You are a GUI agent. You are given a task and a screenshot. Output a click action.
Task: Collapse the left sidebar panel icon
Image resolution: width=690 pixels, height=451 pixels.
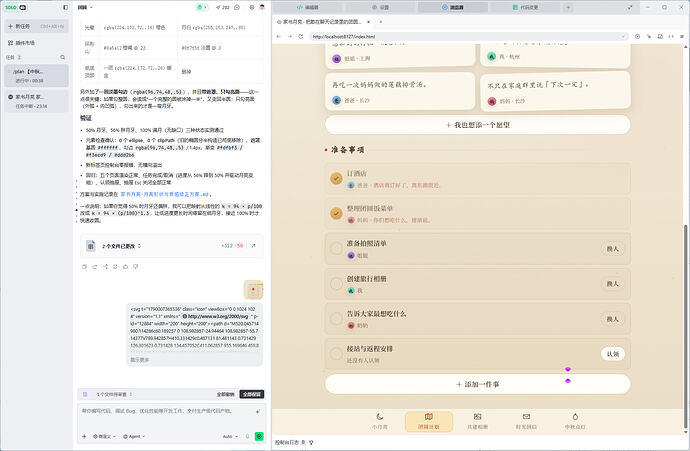66,7
